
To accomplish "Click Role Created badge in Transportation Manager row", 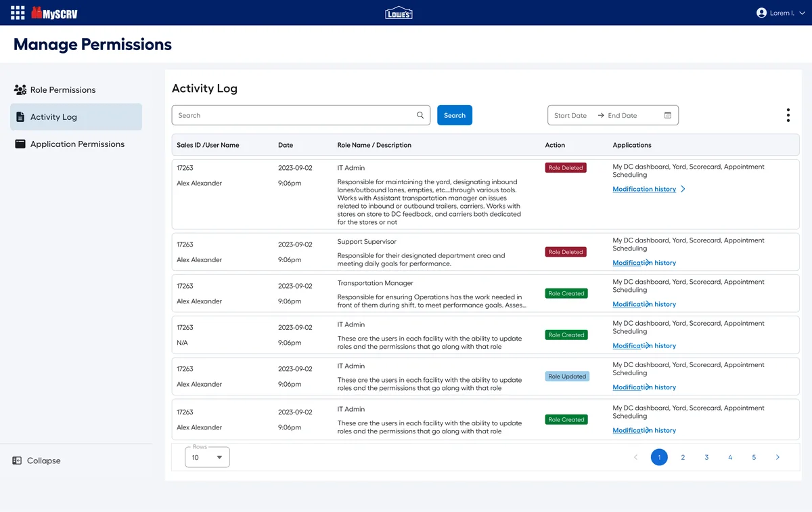I will tap(566, 293).
